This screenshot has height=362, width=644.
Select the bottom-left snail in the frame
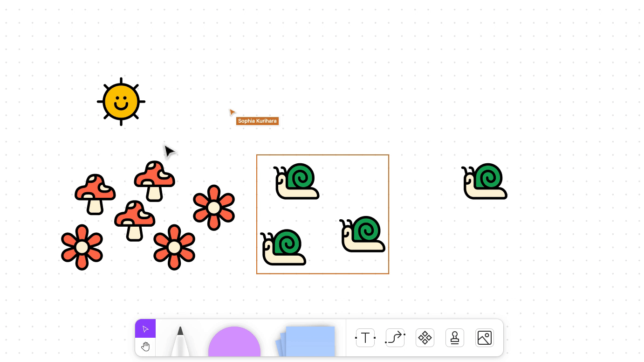[x=283, y=247]
